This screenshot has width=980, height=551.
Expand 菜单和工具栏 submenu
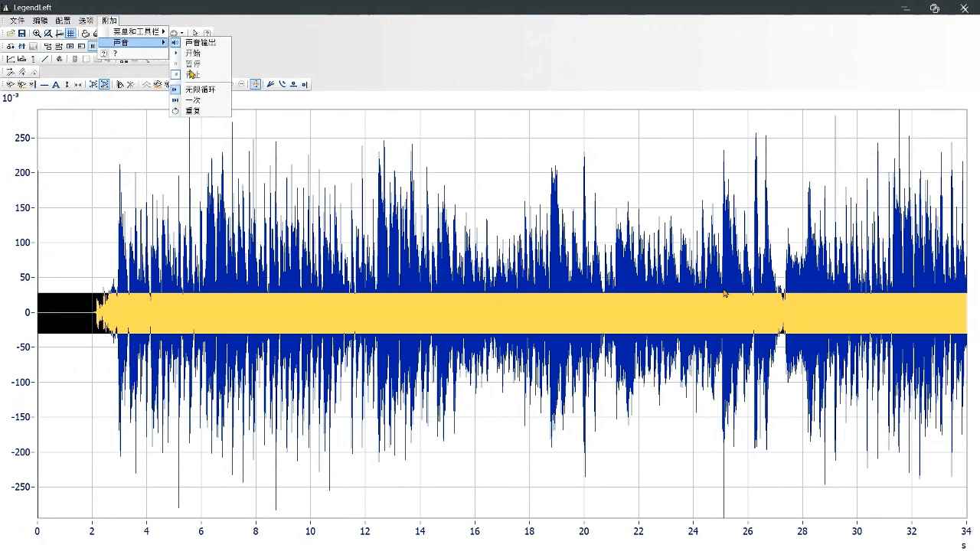(x=138, y=31)
